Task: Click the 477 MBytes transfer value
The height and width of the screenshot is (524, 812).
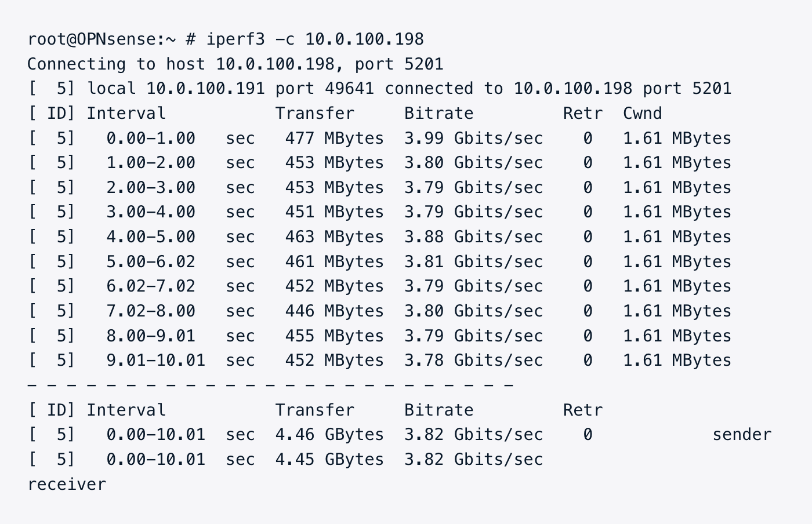Action: 334,138
